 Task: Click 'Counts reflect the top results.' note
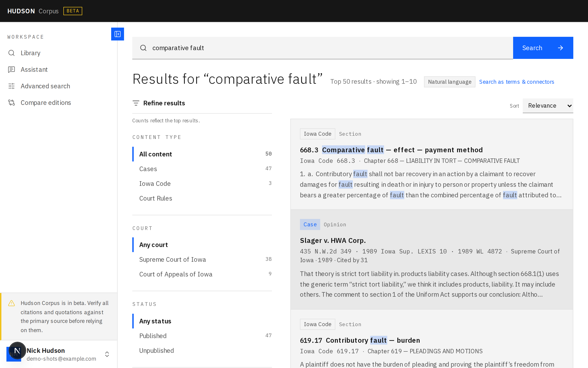pyautogui.click(x=166, y=121)
